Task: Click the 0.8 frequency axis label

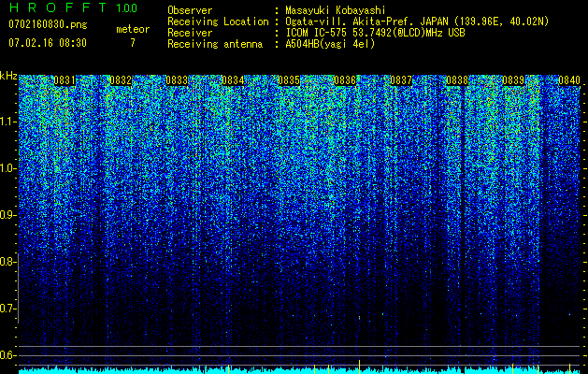Action: pos(7,262)
